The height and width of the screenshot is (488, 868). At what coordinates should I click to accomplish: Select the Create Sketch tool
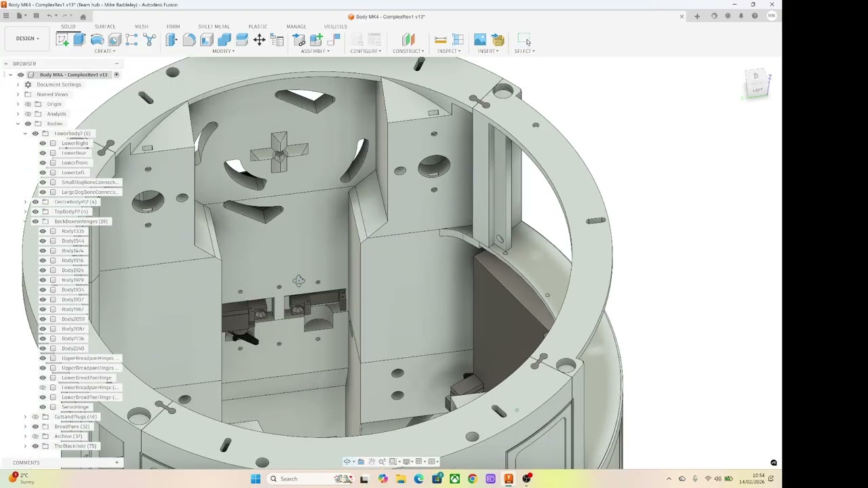coord(62,40)
